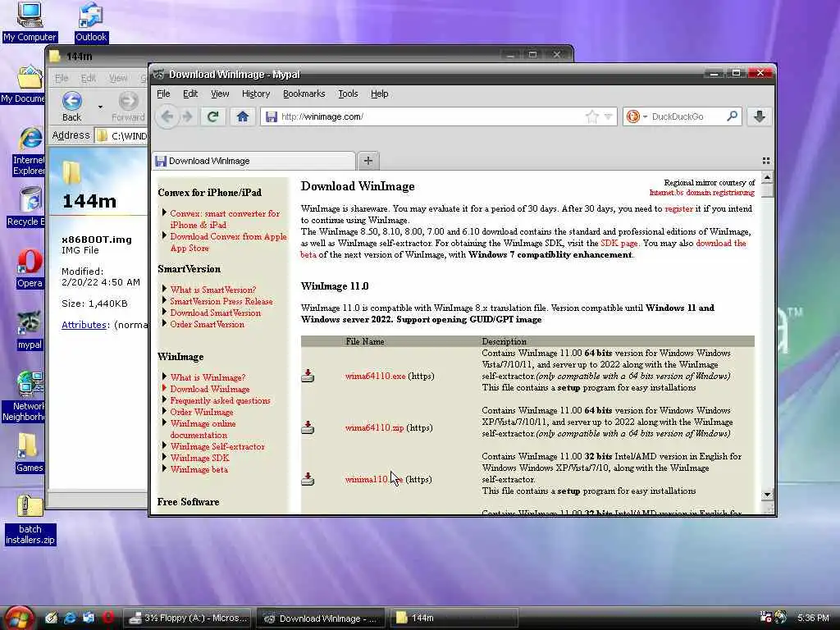Click the Attributes link in 144m window
The image size is (840, 630).
pyautogui.click(x=84, y=325)
